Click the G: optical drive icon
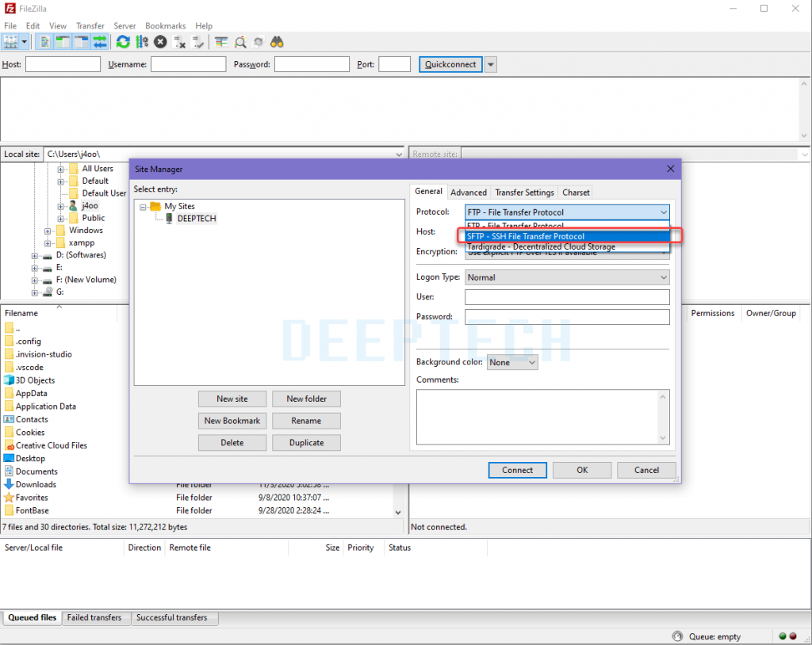The width and height of the screenshot is (812, 645). [x=48, y=292]
